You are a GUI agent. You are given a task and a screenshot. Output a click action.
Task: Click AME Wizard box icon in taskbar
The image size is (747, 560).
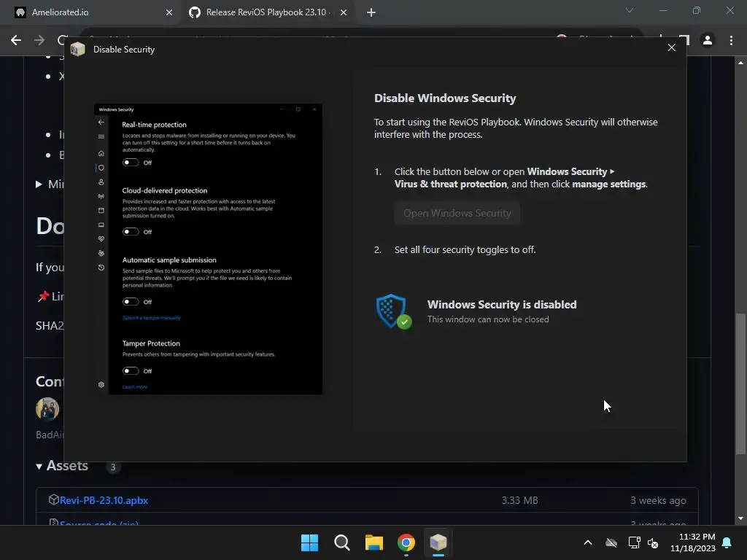[438, 542]
